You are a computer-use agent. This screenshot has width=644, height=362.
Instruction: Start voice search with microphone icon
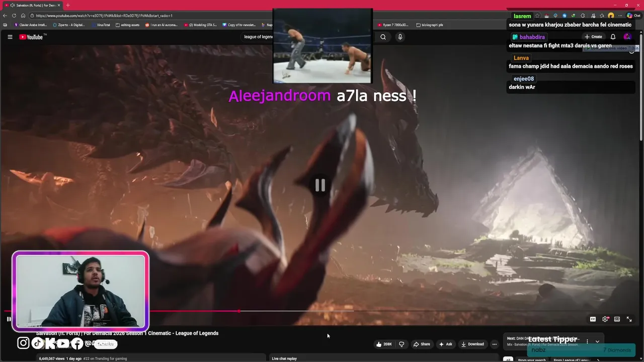click(400, 37)
